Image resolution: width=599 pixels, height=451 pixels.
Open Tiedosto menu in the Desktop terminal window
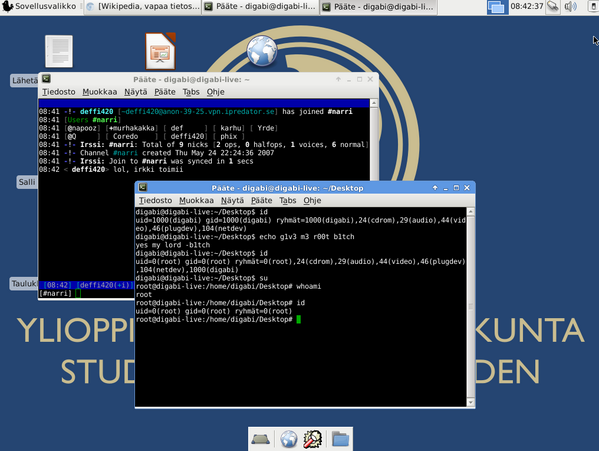155,200
